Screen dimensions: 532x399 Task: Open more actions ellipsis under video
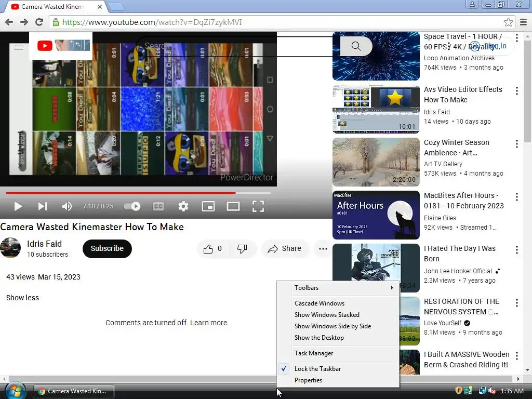[323, 249]
